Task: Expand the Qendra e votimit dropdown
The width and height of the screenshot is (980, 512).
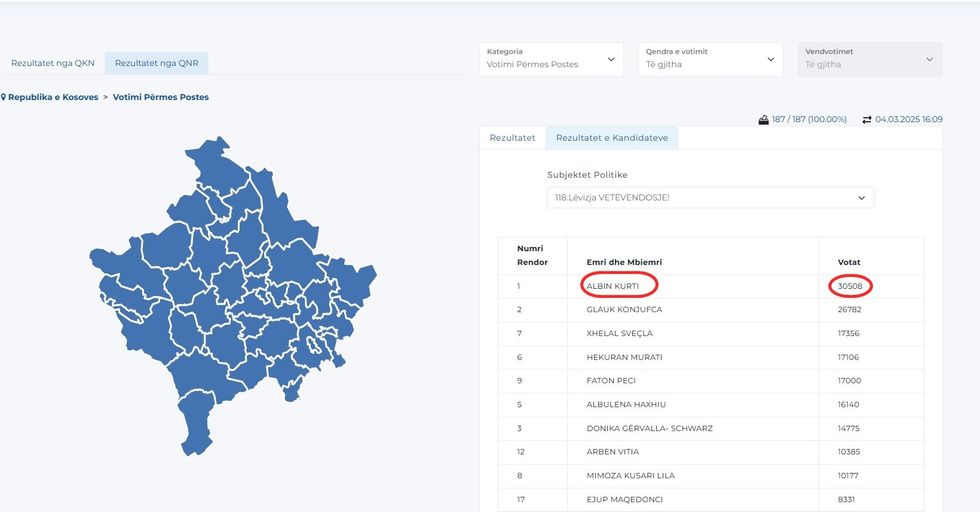Action: [x=710, y=59]
